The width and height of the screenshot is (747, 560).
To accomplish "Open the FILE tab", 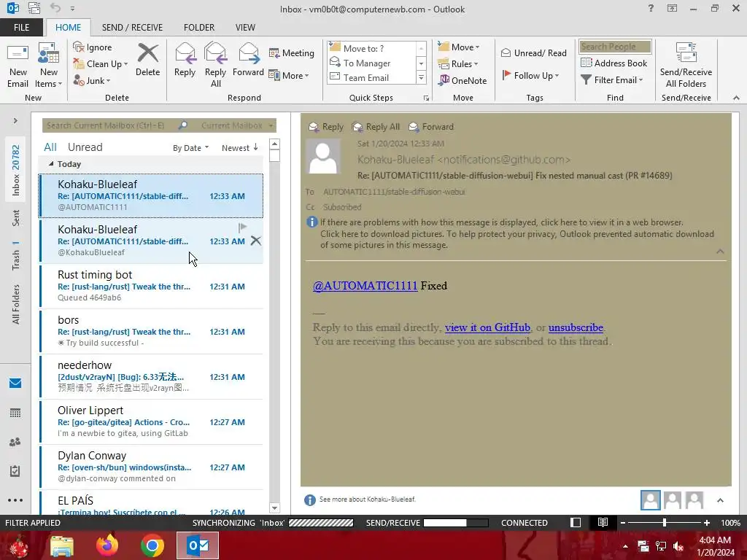I will 21,27.
